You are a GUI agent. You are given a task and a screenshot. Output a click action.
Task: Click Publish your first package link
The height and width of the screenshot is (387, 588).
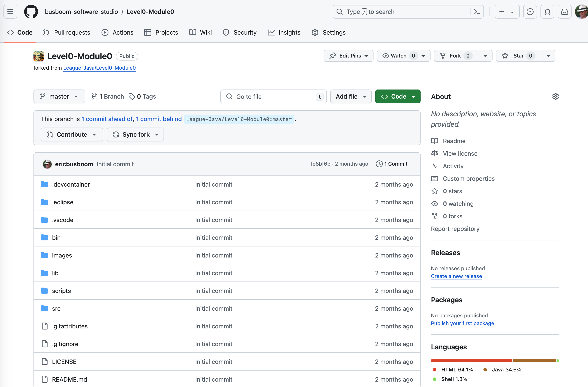[x=462, y=323]
